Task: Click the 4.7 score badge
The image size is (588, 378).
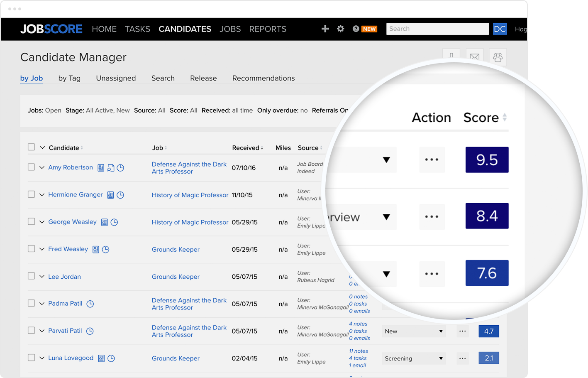Action: click(489, 331)
